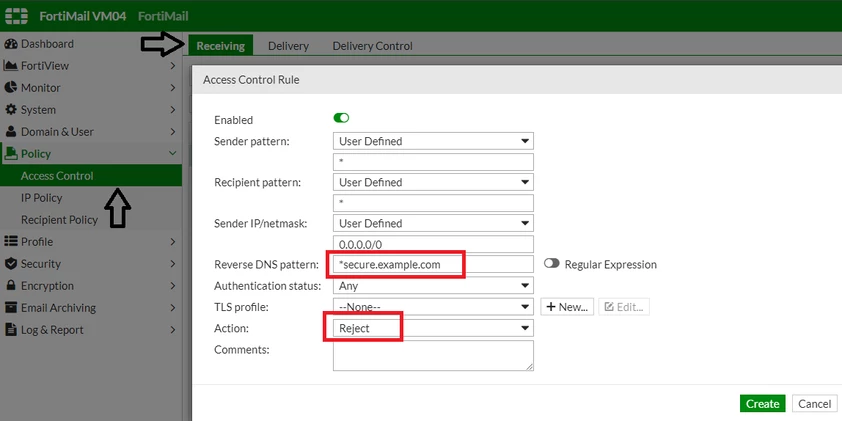Click the FortiView chart icon
842x421 pixels.
(x=11, y=66)
